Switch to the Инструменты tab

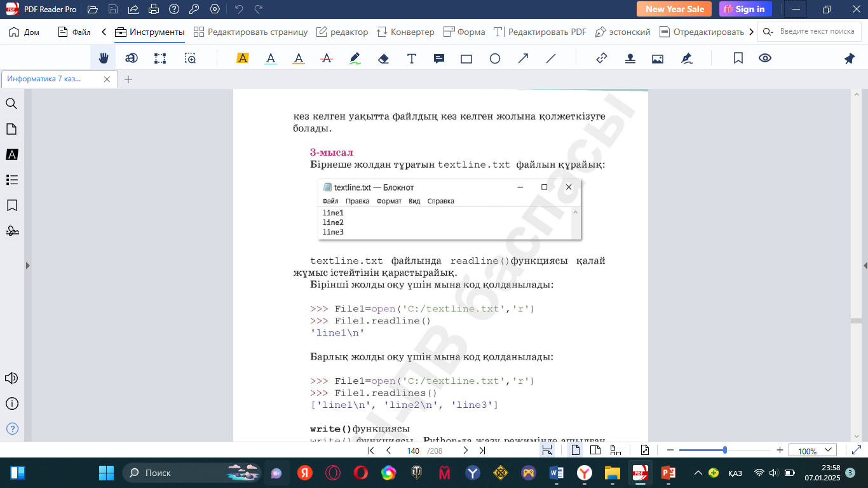click(149, 32)
